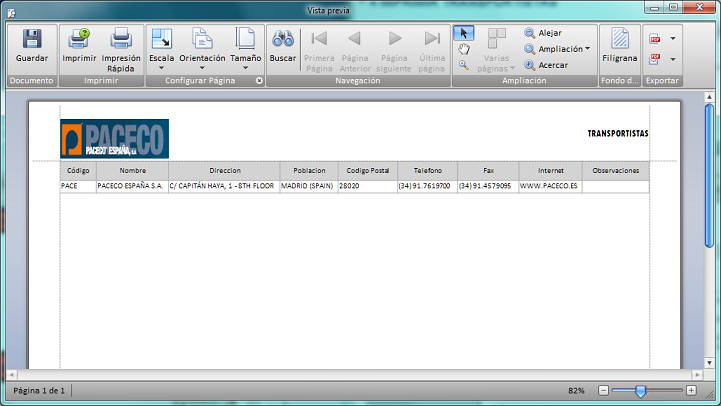
Task: Click the Vista previa window icon
Action: (x=11, y=12)
